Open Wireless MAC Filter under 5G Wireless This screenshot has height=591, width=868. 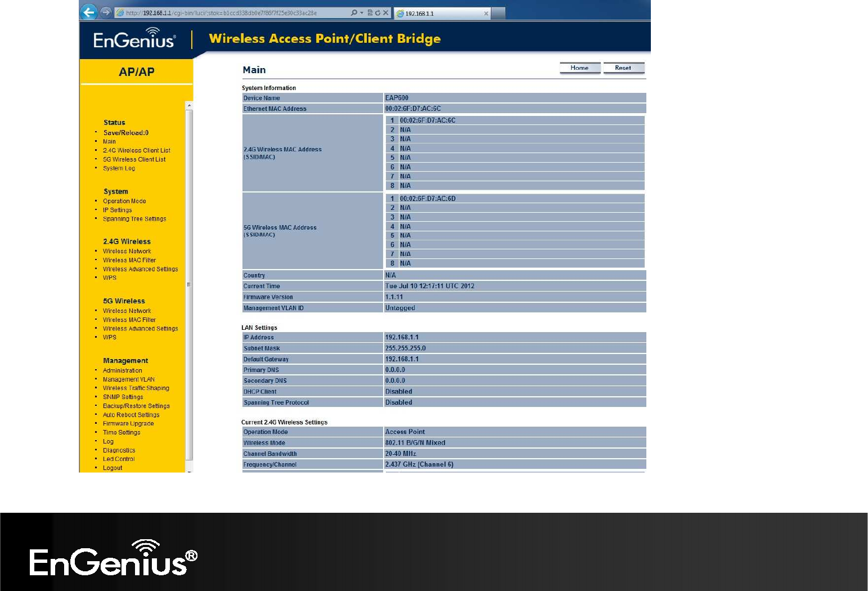[x=129, y=320]
